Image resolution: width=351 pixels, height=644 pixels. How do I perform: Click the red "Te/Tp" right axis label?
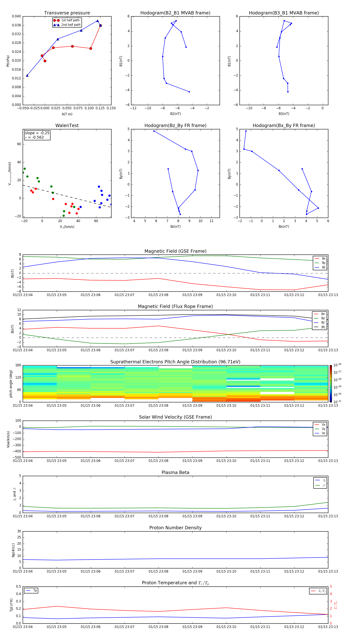[x=336, y=605]
